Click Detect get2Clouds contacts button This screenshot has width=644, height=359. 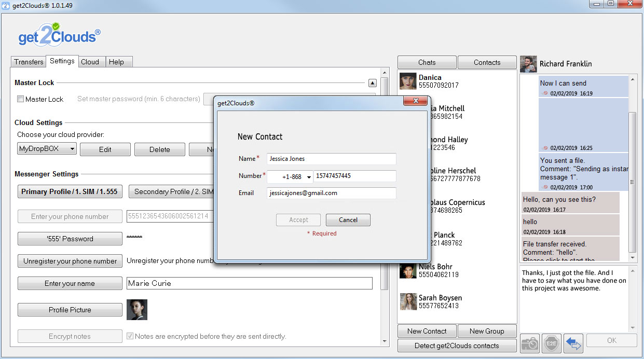tap(457, 346)
